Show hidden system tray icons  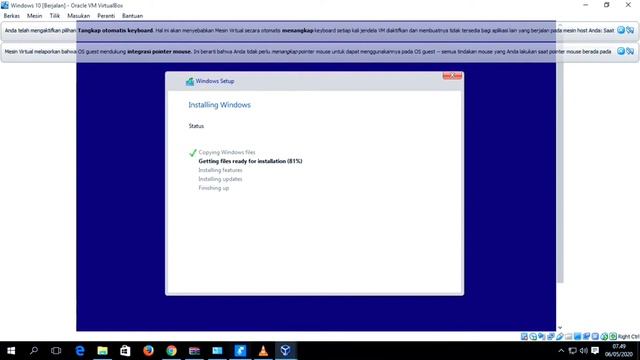pyautogui.click(x=561, y=351)
